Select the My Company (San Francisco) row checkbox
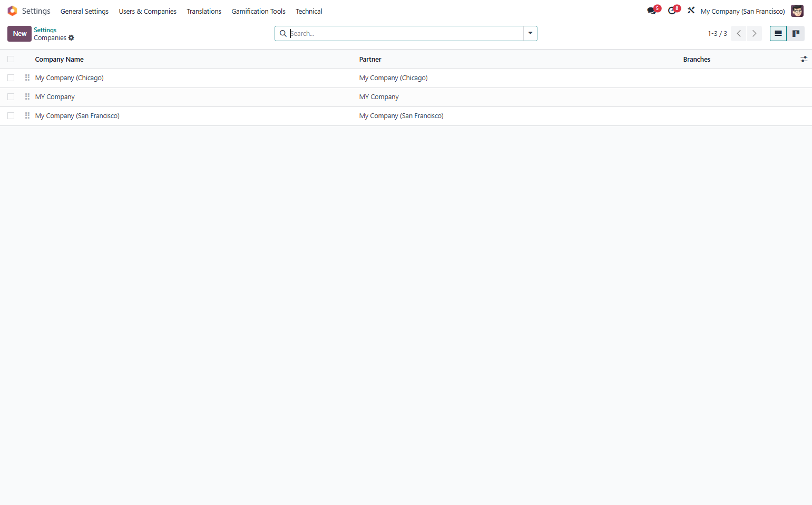Viewport: 812px width, 505px height. pyautogui.click(x=11, y=116)
